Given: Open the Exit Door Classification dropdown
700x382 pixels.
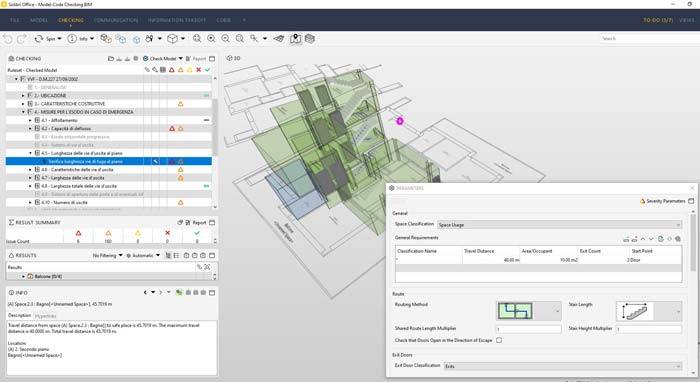Looking at the screenshot, I should point(562,366).
